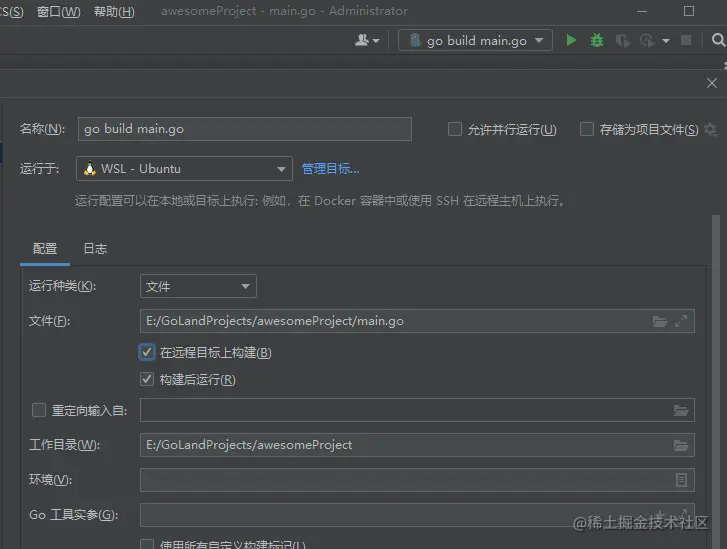The height and width of the screenshot is (549, 727).
Task: Browse folder icon in 重定向输入自 field
Action: [x=681, y=410]
